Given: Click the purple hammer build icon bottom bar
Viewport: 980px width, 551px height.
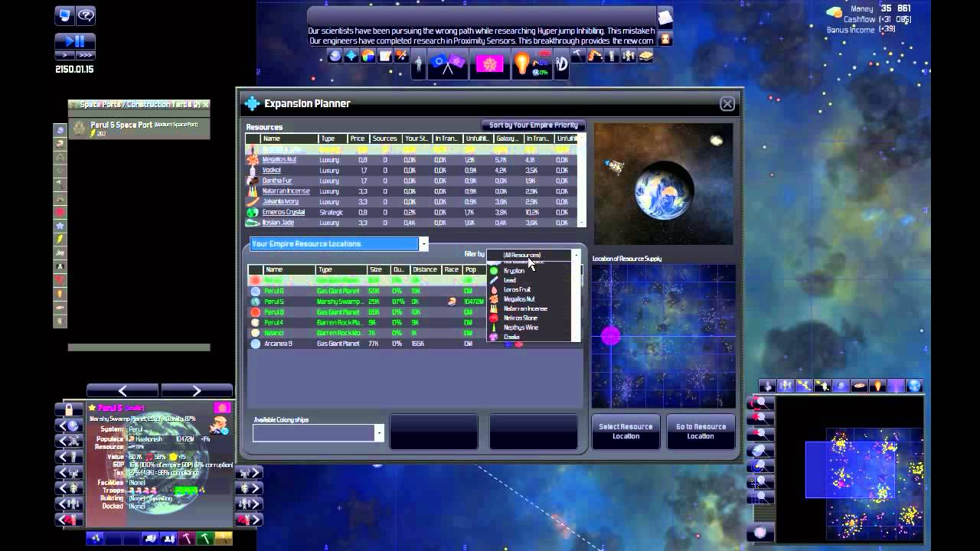Looking at the screenshot, I should (x=186, y=539).
